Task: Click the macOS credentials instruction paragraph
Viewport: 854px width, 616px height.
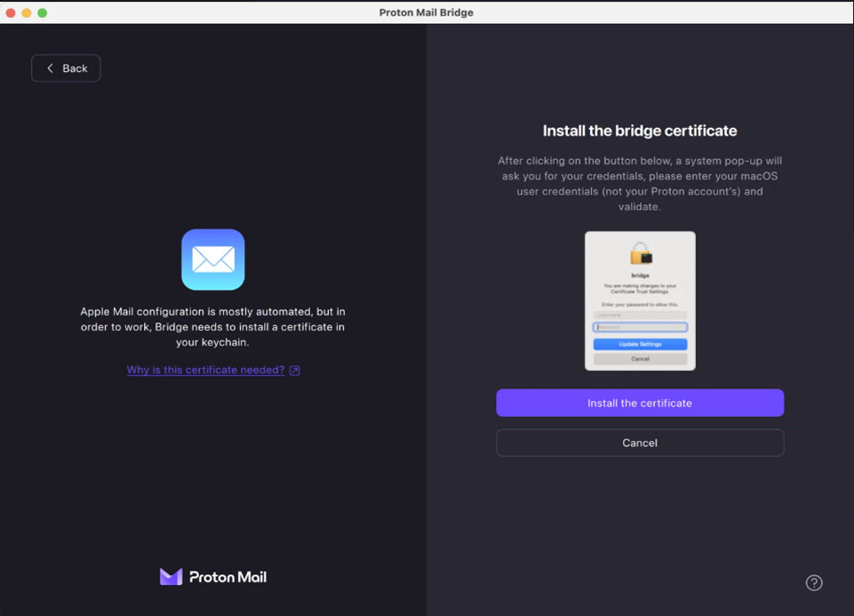Action: [640, 183]
